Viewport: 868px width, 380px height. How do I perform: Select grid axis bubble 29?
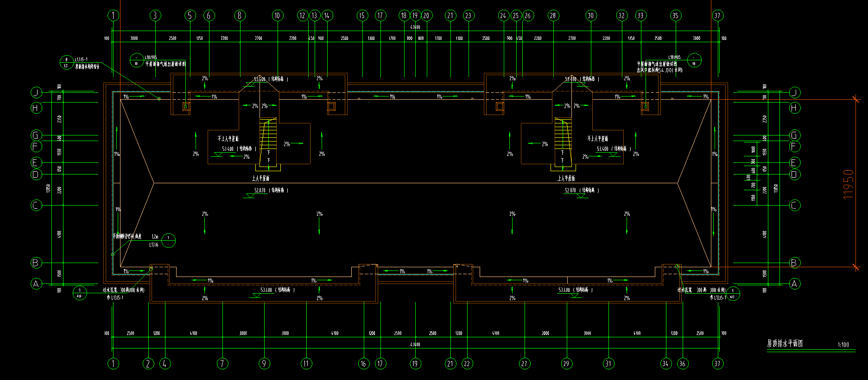click(x=566, y=363)
